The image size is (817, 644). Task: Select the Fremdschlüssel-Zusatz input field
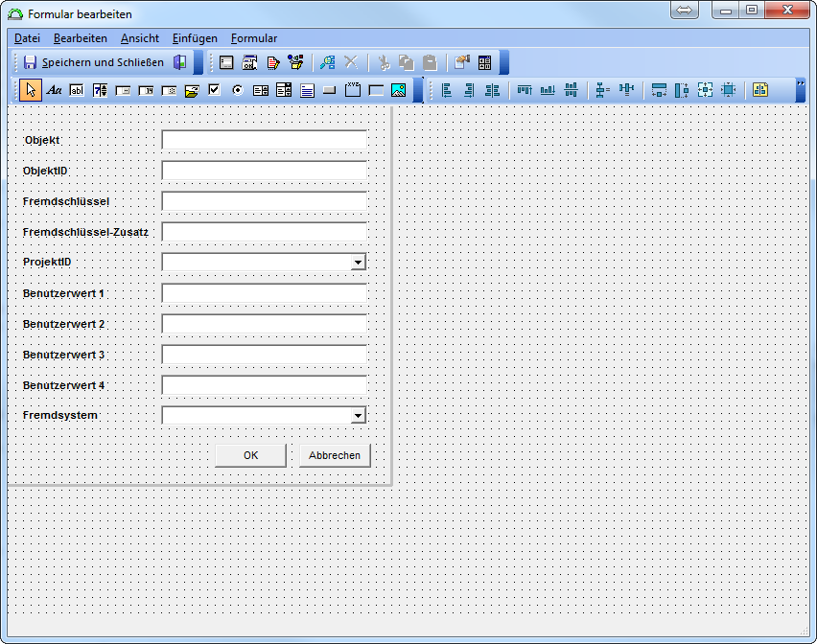click(264, 232)
